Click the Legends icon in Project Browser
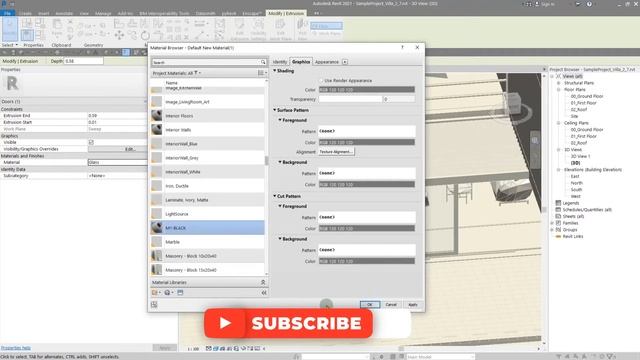 (x=558, y=203)
